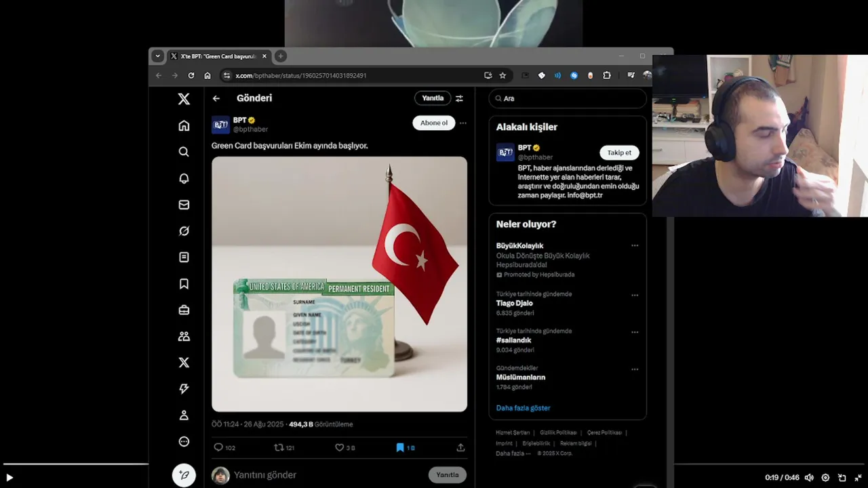Close the X'te BPT browser tab

(264, 56)
